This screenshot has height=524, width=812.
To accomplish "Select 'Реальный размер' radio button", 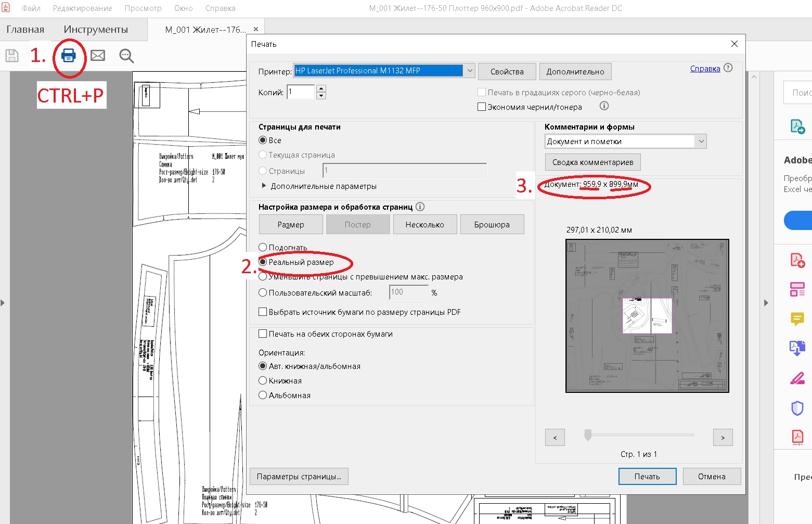I will (x=263, y=262).
